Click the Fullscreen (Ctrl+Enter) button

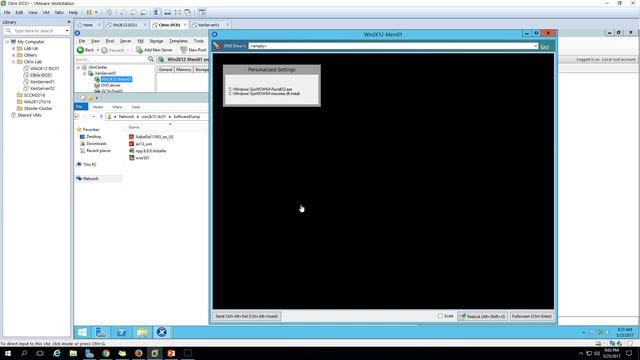tap(532, 316)
